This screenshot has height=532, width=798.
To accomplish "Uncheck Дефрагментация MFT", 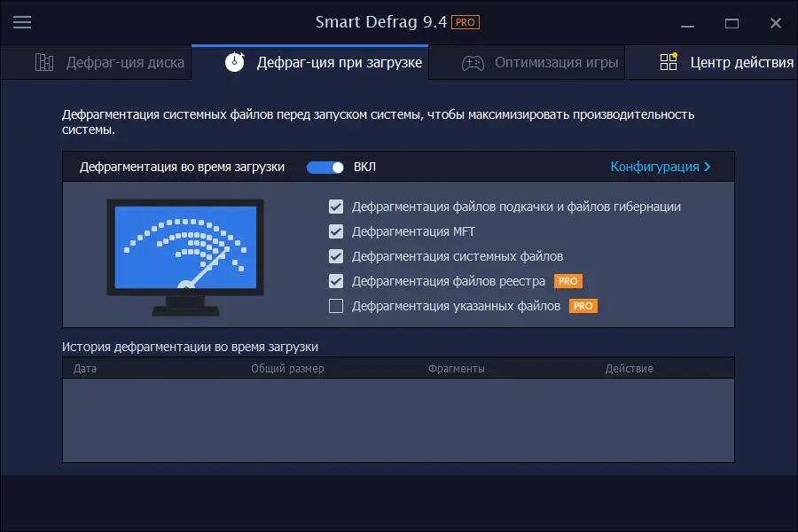I will [x=335, y=231].
